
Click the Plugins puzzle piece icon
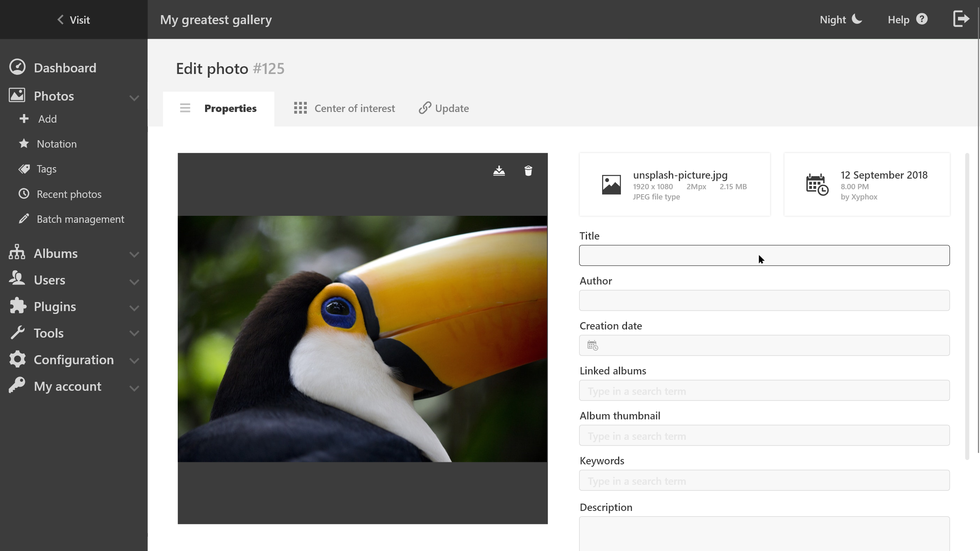coord(18,306)
